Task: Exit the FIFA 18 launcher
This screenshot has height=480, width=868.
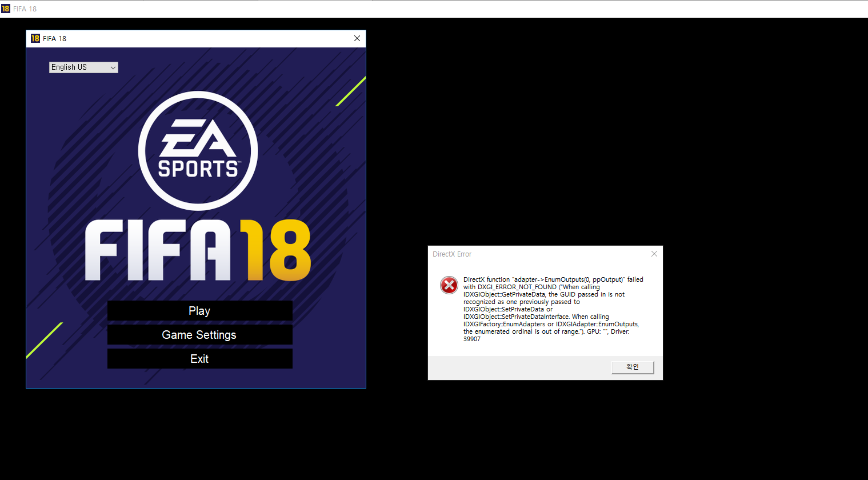Action: pyautogui.click(x=199, y=359)
